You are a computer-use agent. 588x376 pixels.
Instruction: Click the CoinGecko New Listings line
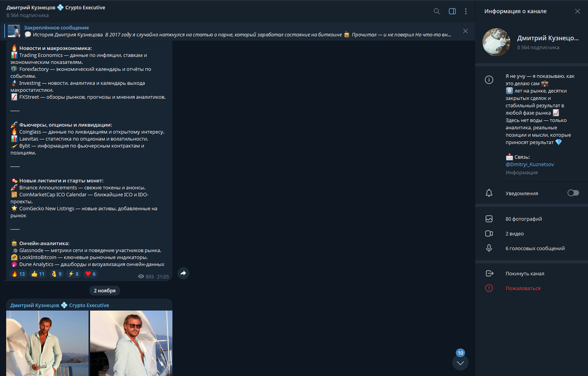[84, 212]
